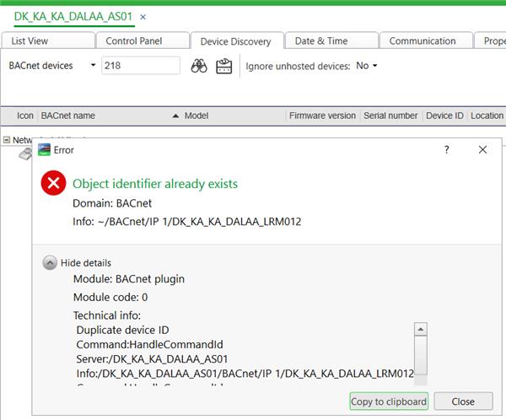Click the red error X icon

coord(54,183)
